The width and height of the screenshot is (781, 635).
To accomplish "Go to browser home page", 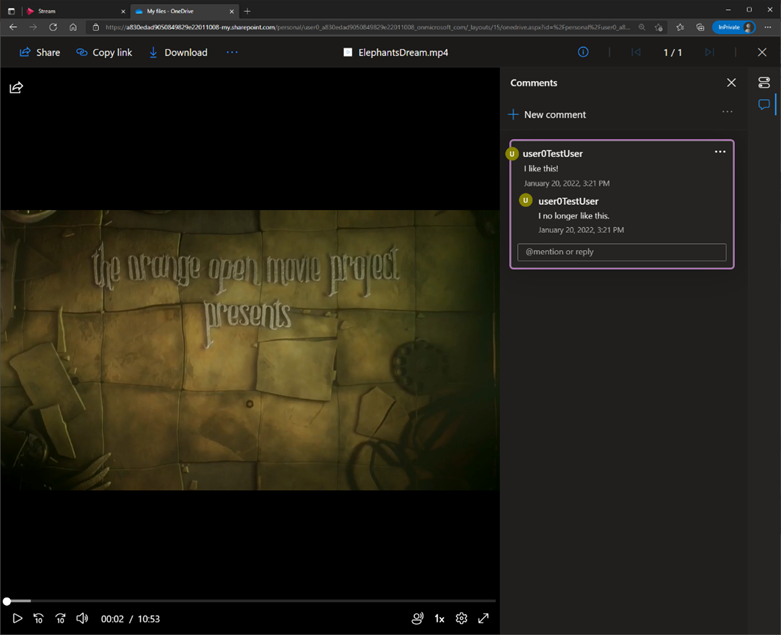I will (73, 27).
